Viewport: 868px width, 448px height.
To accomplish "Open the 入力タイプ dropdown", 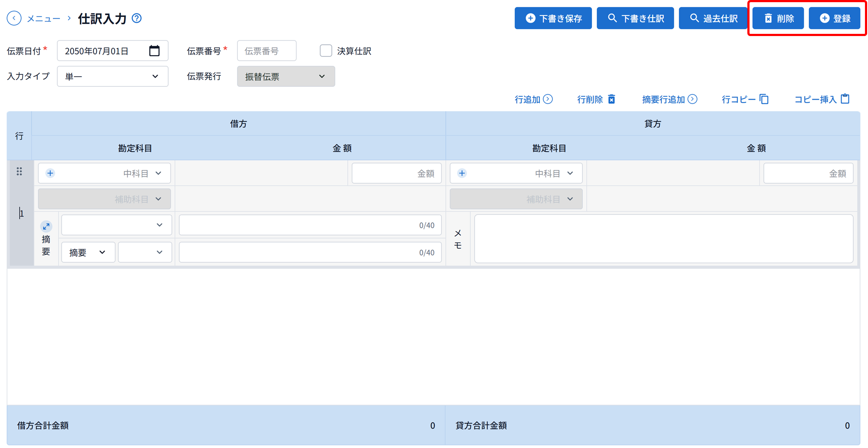I will (113, 76).
